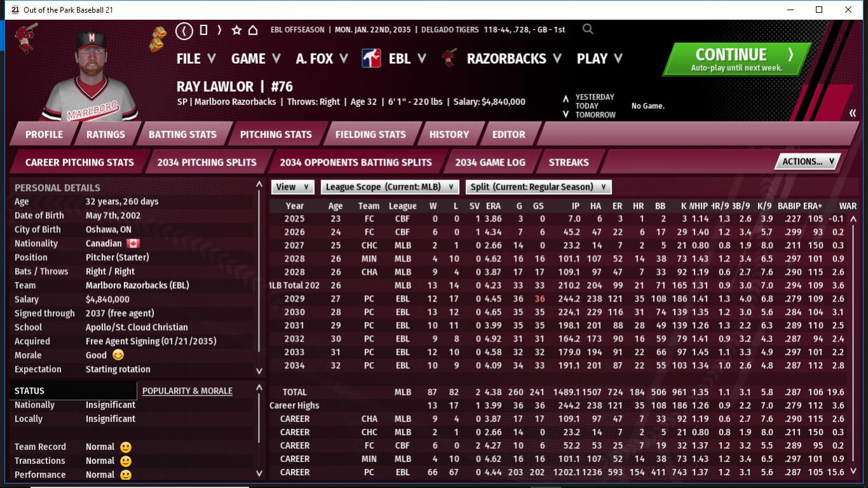
Task: Open the Split Regular Season dropdown
Action: pos(538,187)
